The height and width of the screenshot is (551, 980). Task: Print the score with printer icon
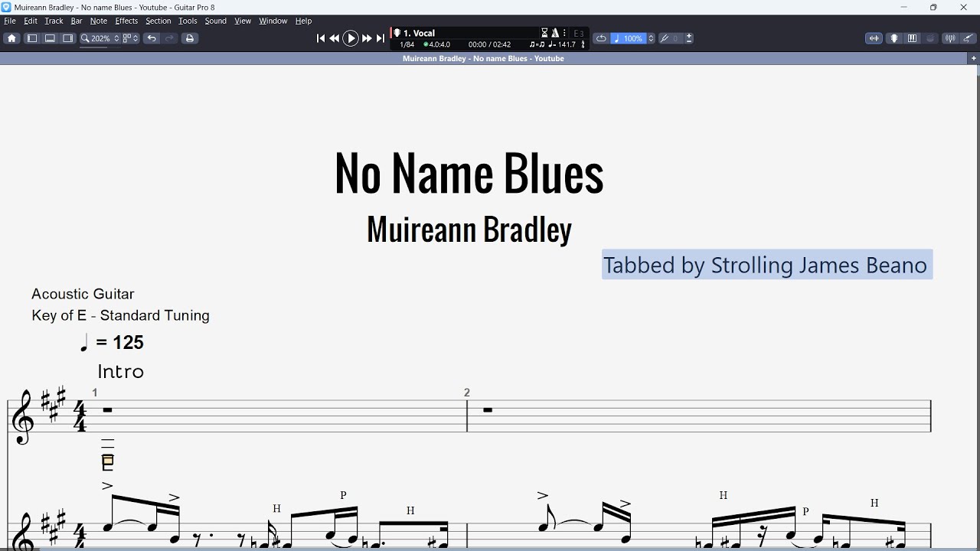190,38
